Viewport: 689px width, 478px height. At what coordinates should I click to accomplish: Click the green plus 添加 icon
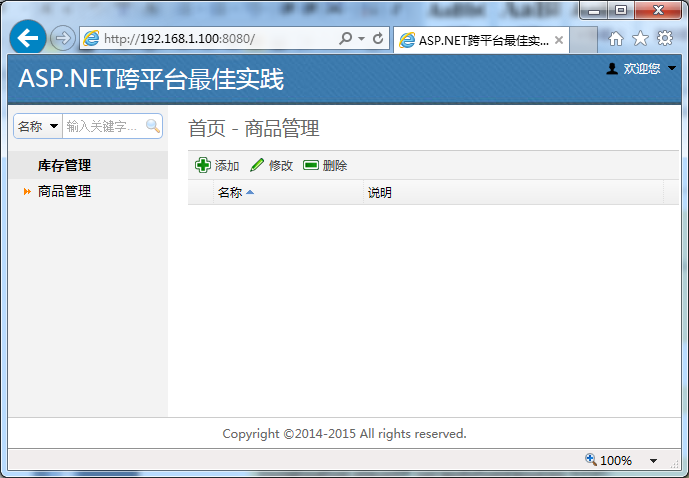[203, 165]
